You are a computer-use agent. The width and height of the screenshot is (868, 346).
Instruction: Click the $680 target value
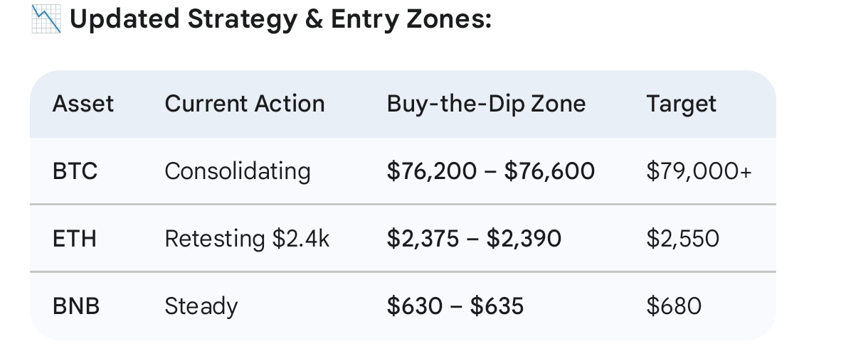pyautogui.click(x=674, y=306)
